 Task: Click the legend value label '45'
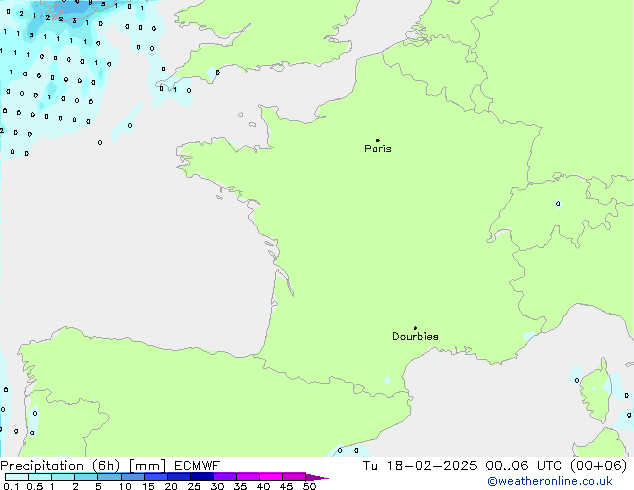(x=287, y=486)
